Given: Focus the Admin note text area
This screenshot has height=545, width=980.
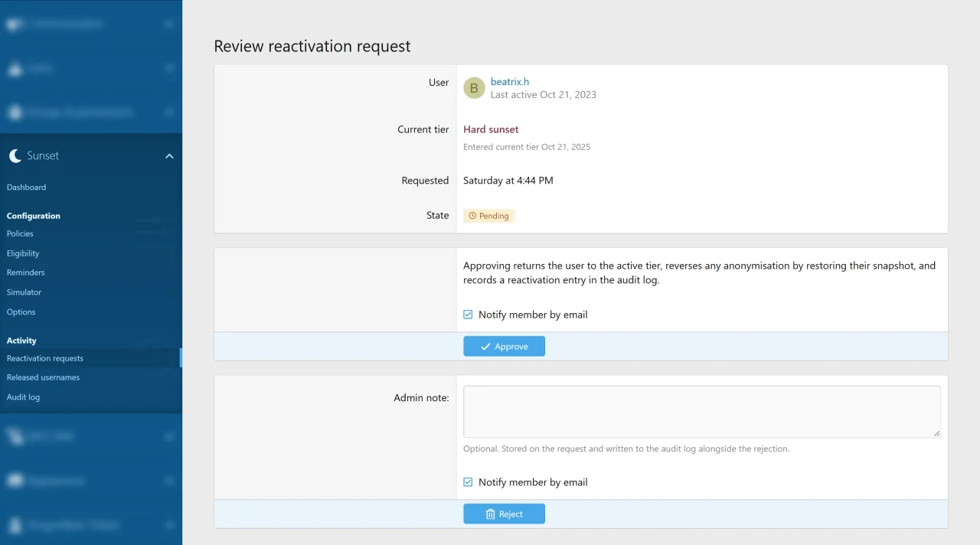Looking at the screenshot, I should click(702, 412).
